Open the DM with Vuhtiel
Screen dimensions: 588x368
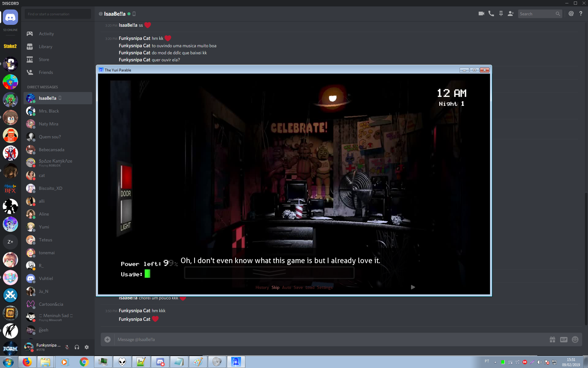pyautogui.click(x=58, y=278)
